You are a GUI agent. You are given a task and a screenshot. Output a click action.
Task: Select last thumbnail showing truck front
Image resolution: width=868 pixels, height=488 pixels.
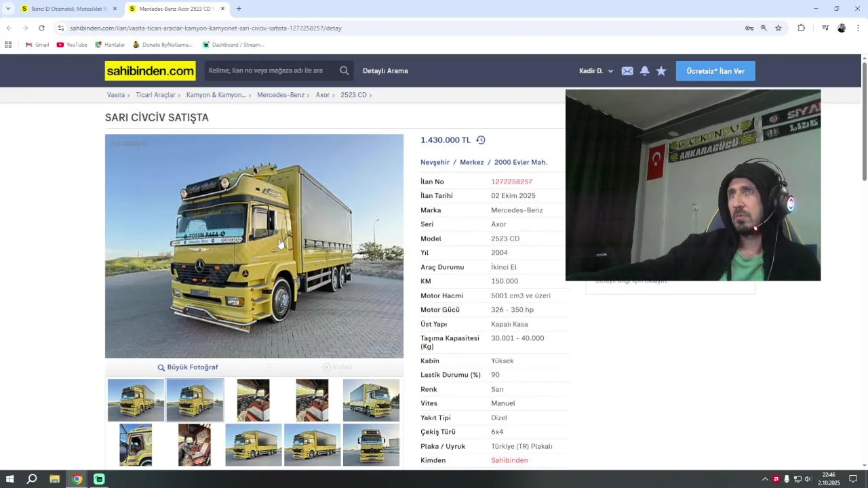[x=371, y=445]
